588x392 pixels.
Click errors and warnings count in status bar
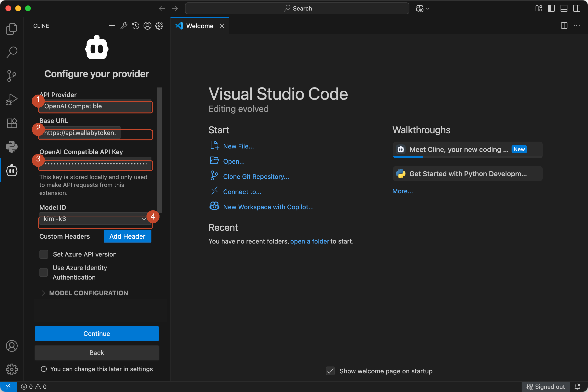(34, 387)
